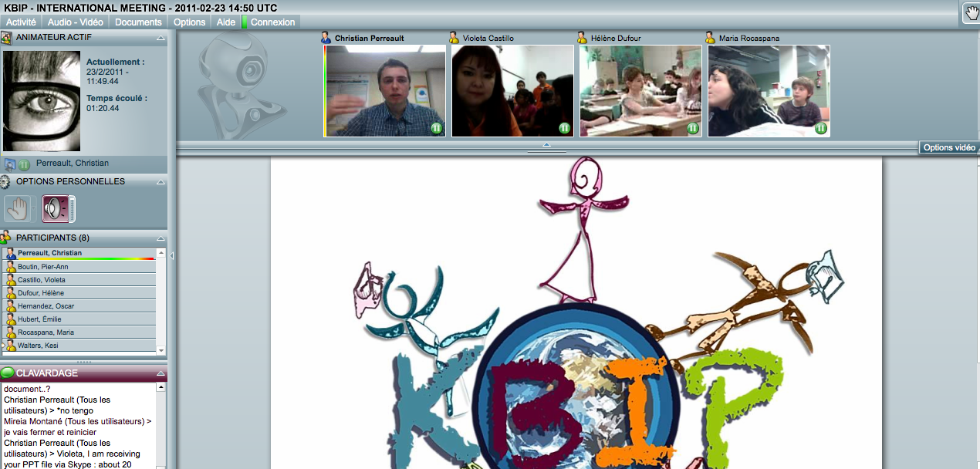Click the green chat bubble icon beside Clavardage
The height and width of the screenshot is (469, 980).
point(8,373)
